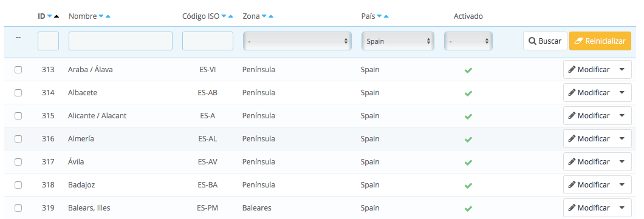Screen dimensions: 644x219
Task: Sort ID column descending arrow
Action: (50, 16)
